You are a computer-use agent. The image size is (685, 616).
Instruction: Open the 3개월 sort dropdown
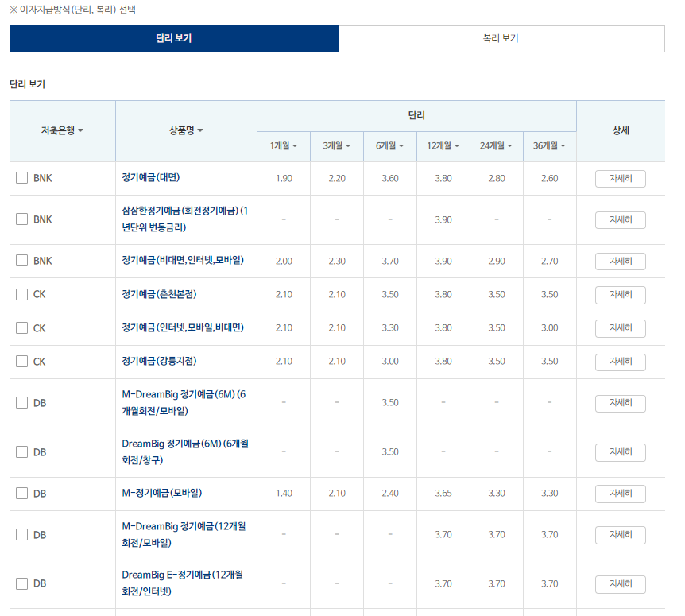coord(337,146)
